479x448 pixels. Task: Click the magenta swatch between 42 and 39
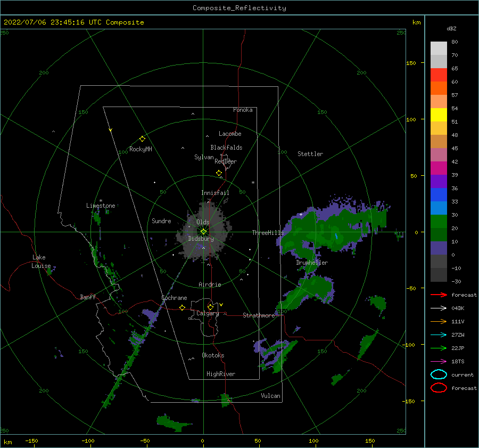click(x=439, y=168)
